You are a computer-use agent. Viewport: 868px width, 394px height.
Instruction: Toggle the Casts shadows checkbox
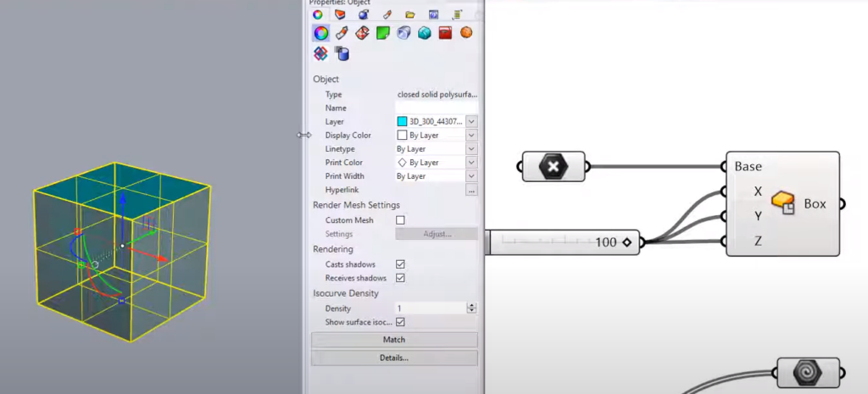400,264
